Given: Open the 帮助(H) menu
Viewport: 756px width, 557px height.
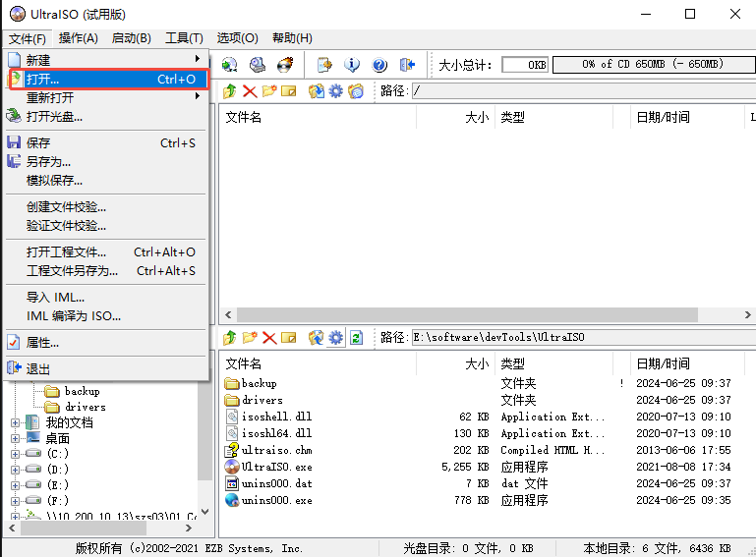Looking at the screenshot, I should point(292,38).
